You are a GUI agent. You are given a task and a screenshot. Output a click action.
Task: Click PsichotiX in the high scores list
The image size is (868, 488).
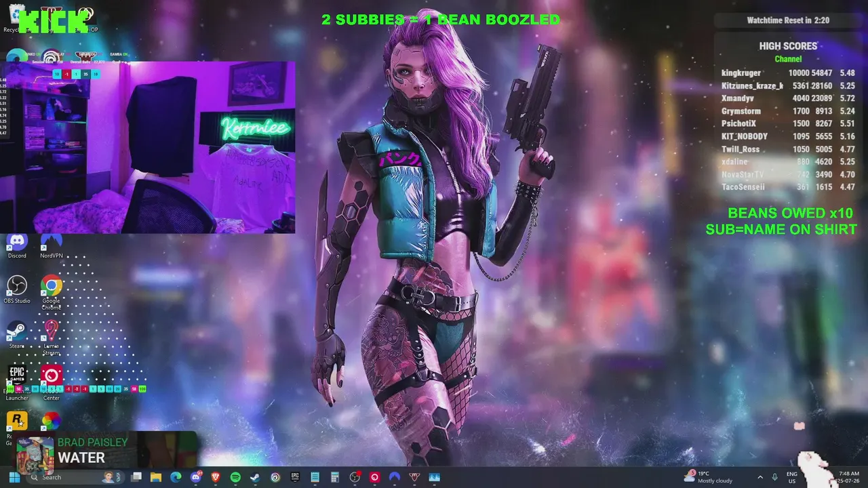738,124
